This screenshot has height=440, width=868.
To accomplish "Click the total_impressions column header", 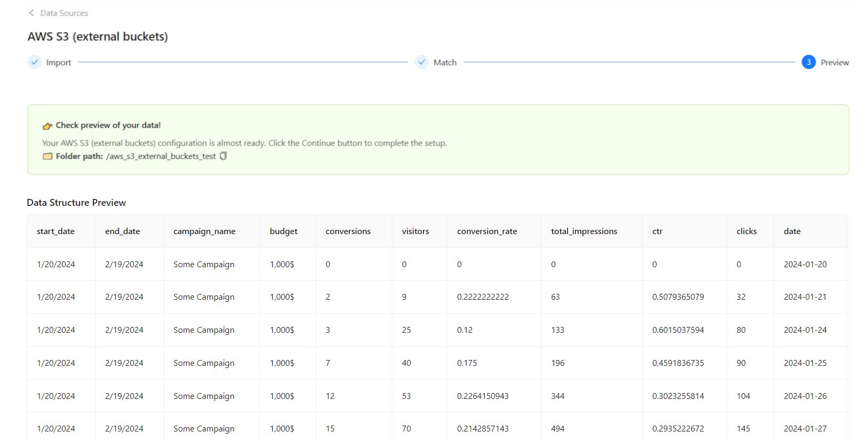I will pyautogui.click(x=584, y=231).
